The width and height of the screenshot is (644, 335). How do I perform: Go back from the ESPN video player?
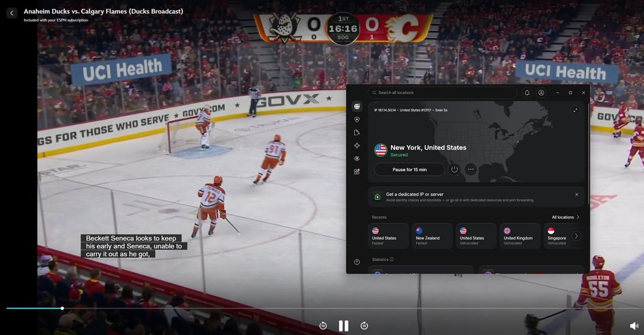pos(12,13)
